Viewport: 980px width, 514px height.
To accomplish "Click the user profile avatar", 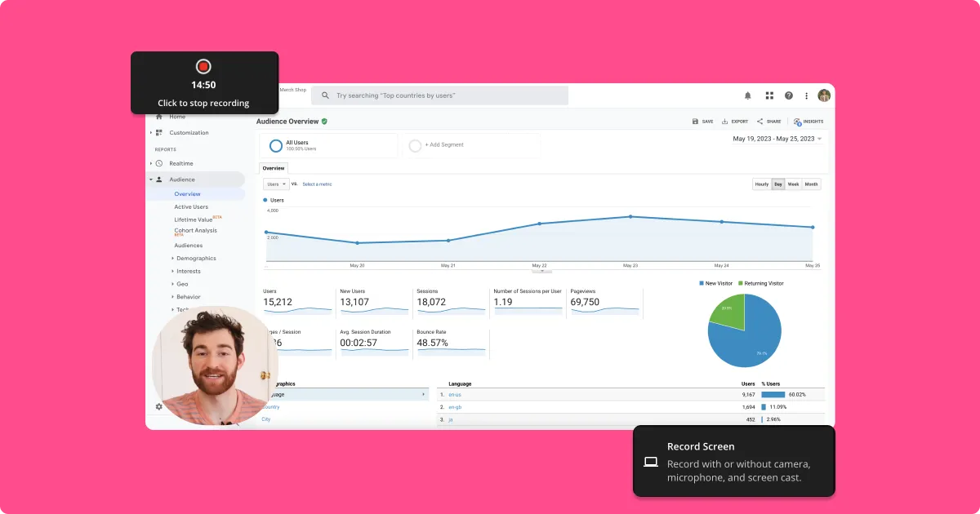I will point(824,95).
